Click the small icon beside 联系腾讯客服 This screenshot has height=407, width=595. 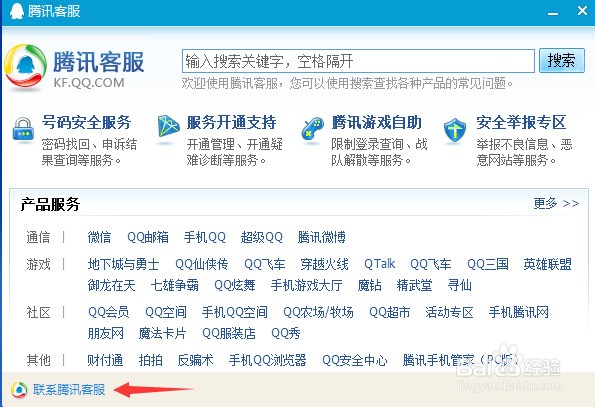[19, 389]
